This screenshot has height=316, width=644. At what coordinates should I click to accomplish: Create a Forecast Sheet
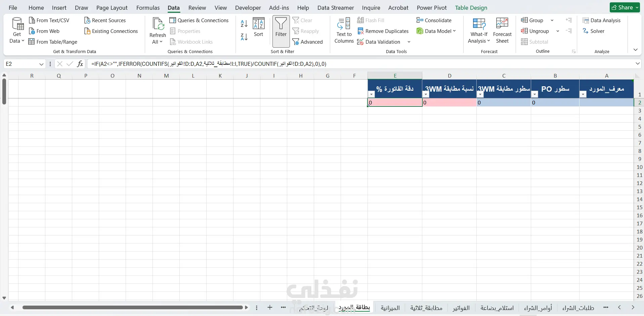502,30
